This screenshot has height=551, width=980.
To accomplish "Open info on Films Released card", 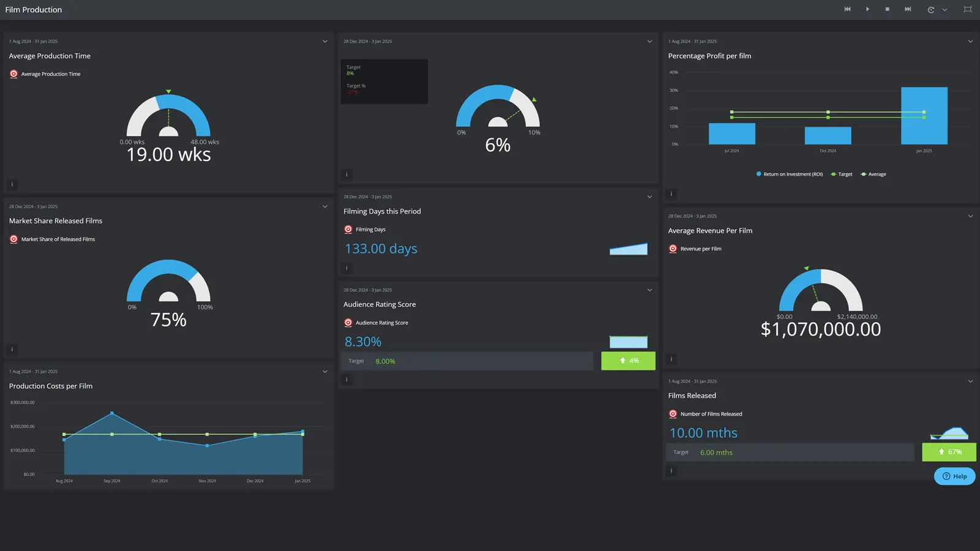I will [x=671, y=471].
